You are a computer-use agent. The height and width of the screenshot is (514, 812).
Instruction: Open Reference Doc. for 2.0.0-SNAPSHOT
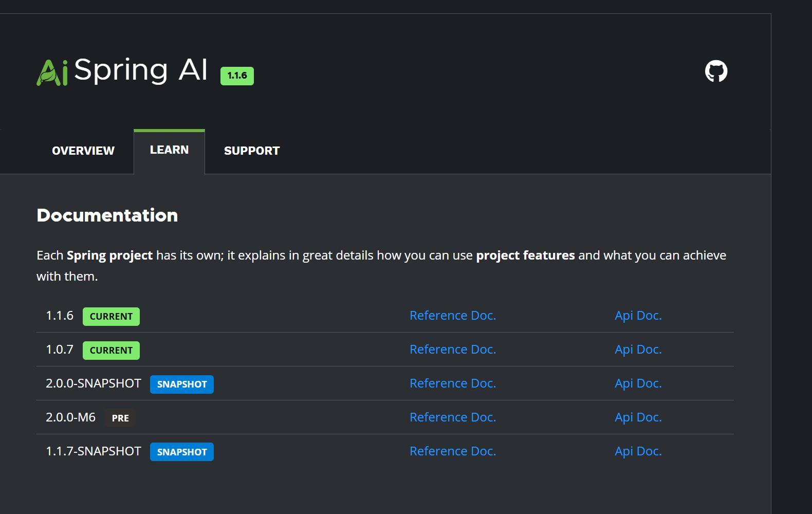tap(453, 383)
